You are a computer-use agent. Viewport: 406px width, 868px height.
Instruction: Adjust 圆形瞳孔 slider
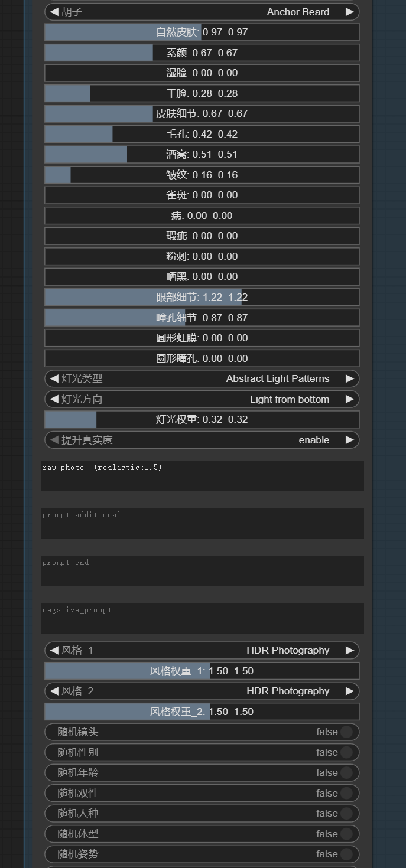click(x=202, y=358)
